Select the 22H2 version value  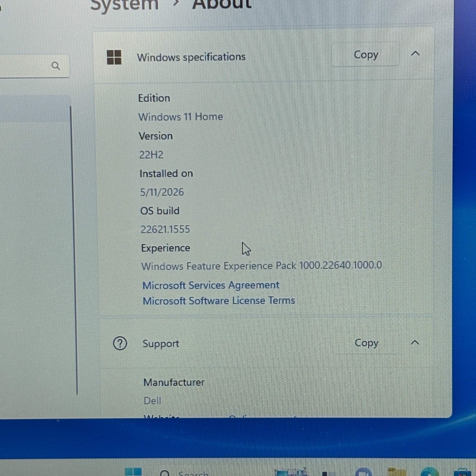pos(151,155)
